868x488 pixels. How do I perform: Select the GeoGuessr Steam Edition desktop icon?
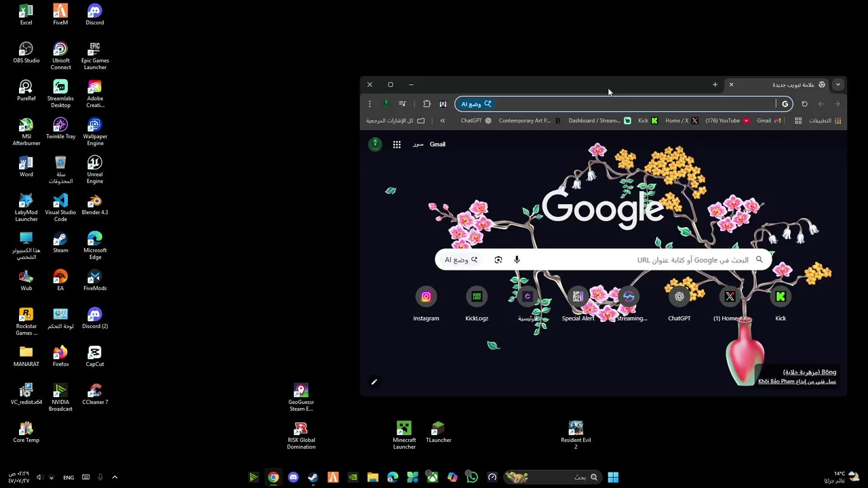point(301,397)
